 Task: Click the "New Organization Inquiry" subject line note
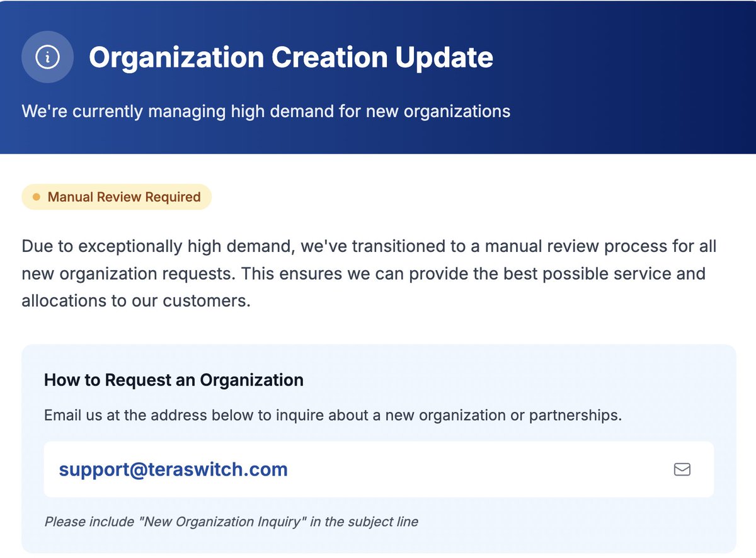pyautogui.click(x=231, y=521)
